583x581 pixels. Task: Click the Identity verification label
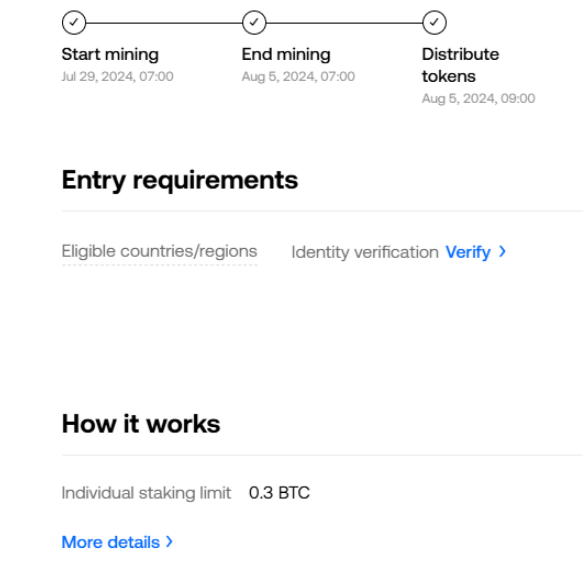point(365,252)
